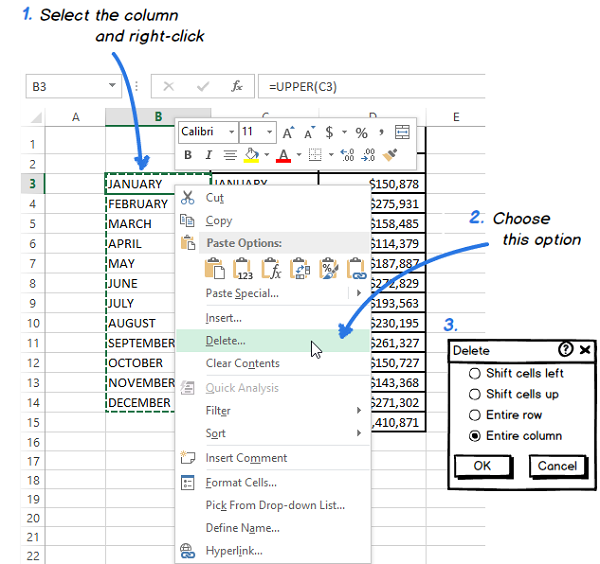Choose Paste Transpose icon
Image resolution: width=600 pixels, height=564 pixels.
[x=300, y=268]
